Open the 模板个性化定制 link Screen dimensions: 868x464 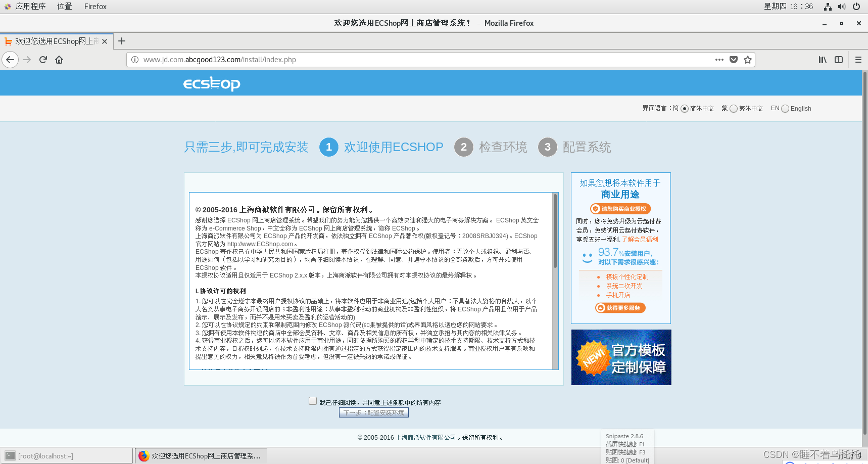(627, 277)
